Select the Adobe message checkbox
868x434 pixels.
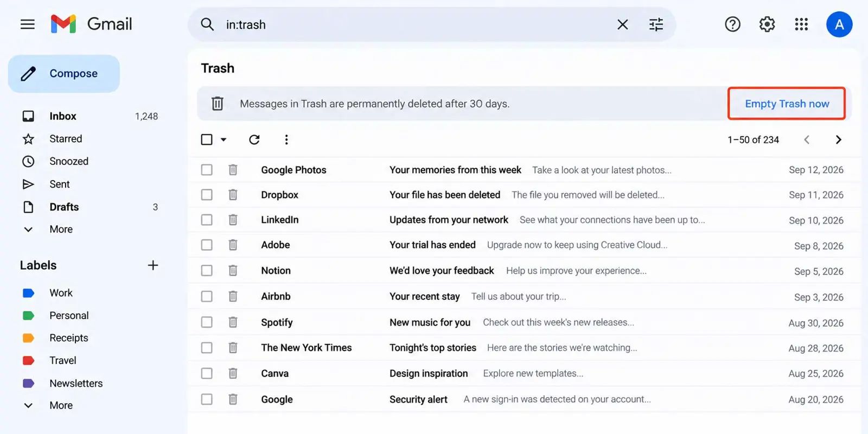click(x=207, y=245)
